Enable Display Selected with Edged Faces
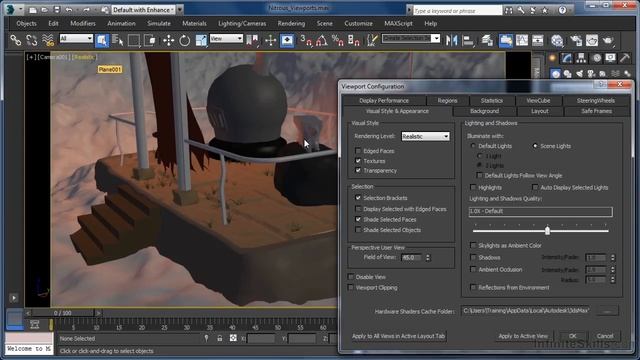 358,209
